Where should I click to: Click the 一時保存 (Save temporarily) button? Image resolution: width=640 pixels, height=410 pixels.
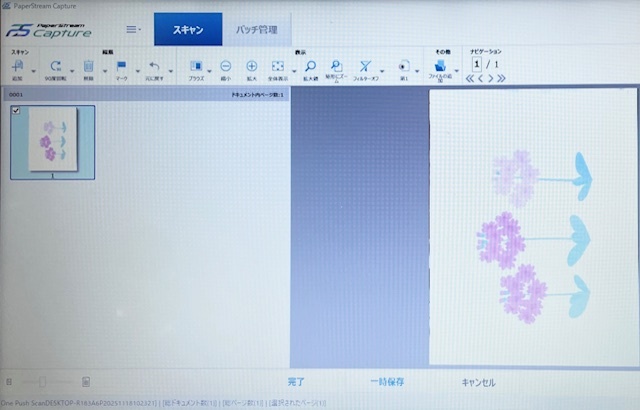(387, 382)
